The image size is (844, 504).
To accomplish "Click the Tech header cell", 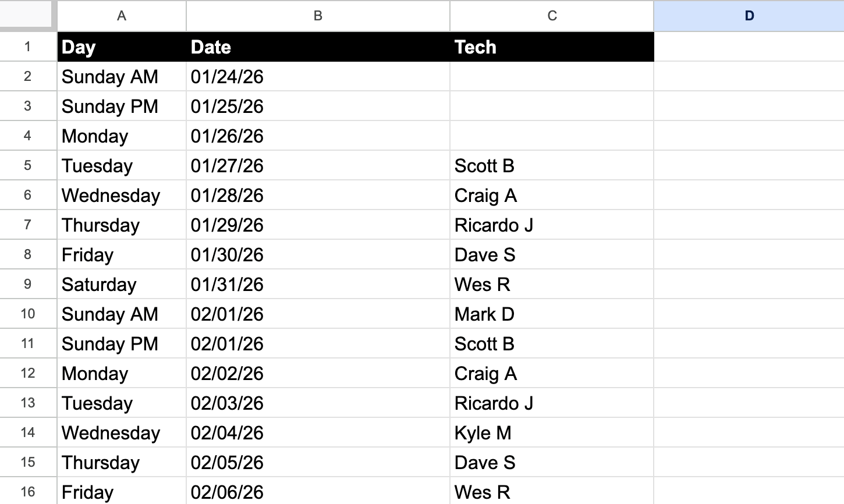I will coord(551,47).
